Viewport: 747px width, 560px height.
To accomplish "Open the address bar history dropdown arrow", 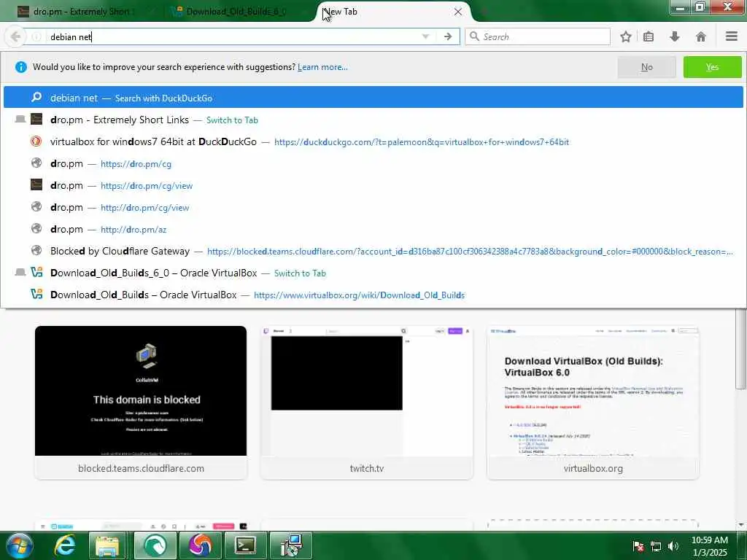I will (x=425, y=36).
